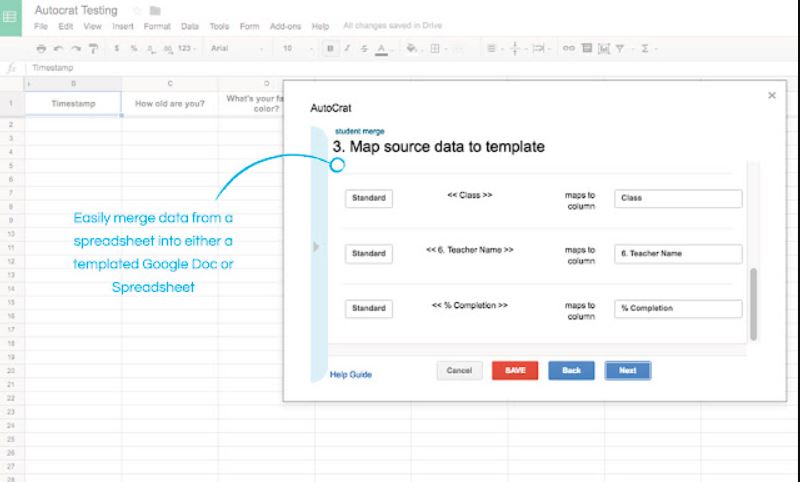Click the insert link icon
The width and height of the screenshot is (800, 482).
[x=568, y=48]
